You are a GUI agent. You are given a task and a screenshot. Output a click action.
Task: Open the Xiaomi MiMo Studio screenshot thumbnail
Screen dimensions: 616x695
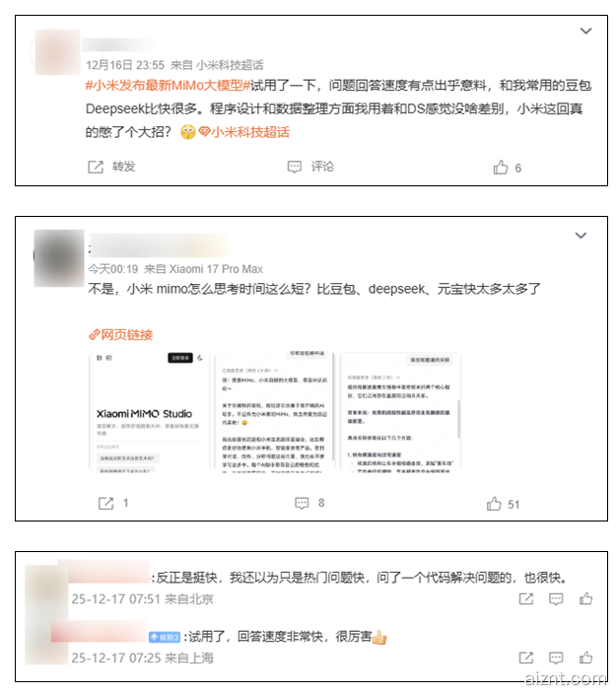point(149,411)
